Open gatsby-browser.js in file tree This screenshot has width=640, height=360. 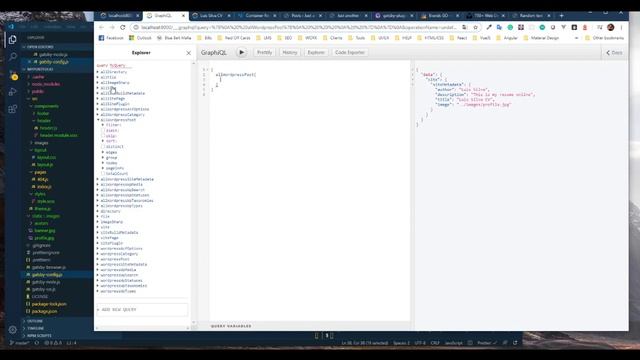click(x=49, y=267)
